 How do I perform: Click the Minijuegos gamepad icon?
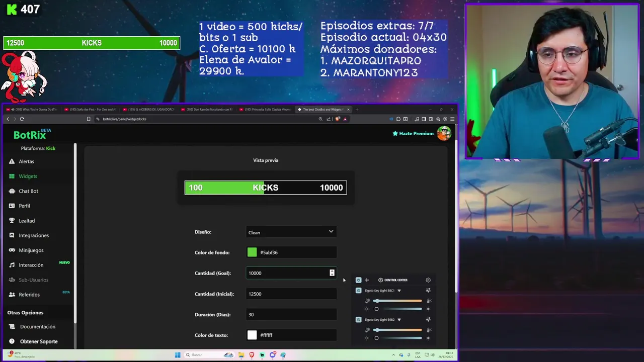(12, 250)
